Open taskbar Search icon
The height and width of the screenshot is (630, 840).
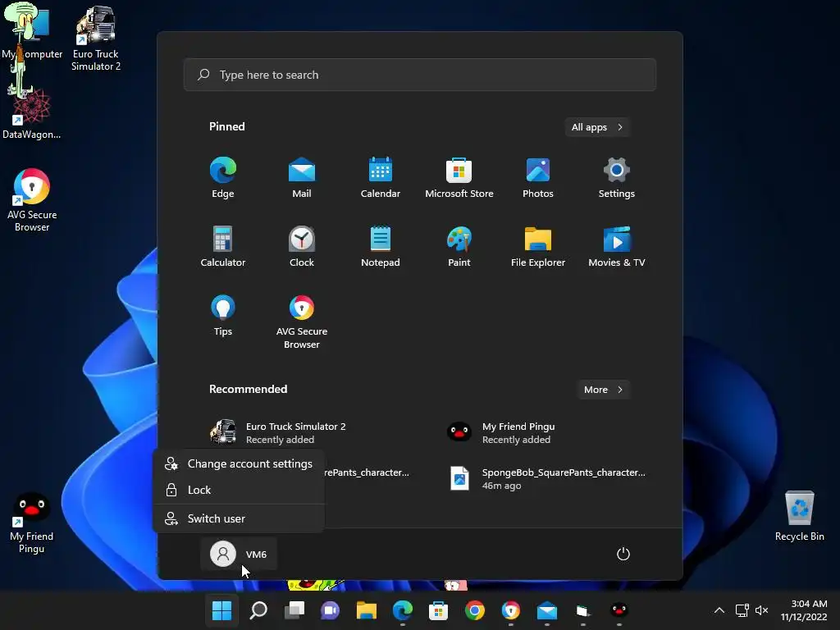coord(258,610)
